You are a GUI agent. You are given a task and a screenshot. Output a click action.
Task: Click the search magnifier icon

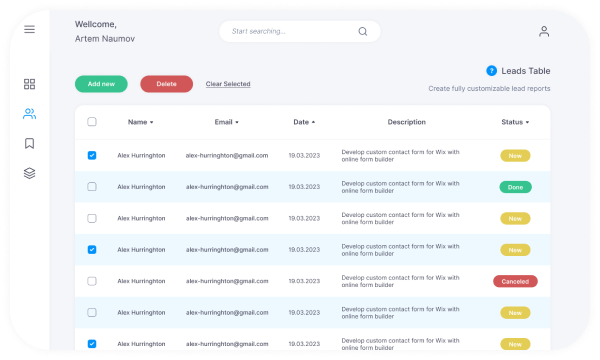coord(363,31)
